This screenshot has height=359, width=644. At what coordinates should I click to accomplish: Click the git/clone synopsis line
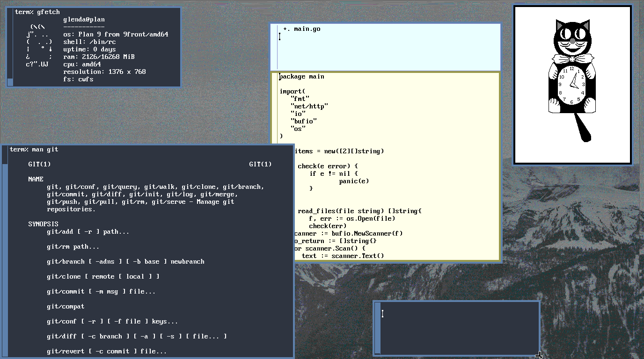103,276
